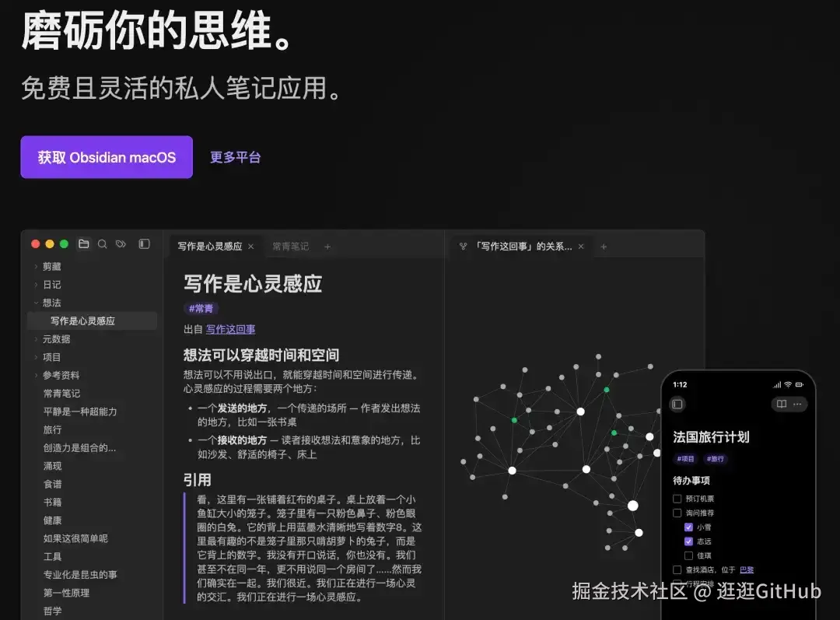Open the tags icon in sidebar toolbar
Image resolution: width=840 pixels, height=620 pixels.
click(x=121, y=243)
